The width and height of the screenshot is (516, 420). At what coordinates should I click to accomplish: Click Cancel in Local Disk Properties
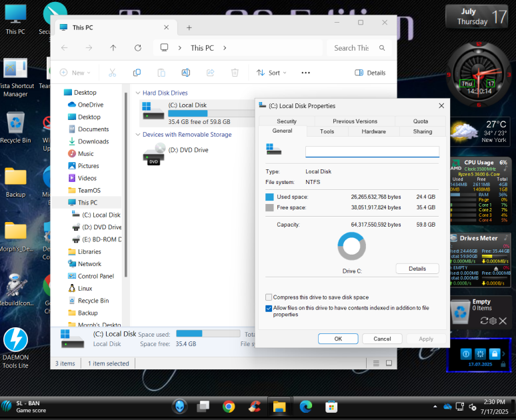pyautogui.click(x=382, y=339)
